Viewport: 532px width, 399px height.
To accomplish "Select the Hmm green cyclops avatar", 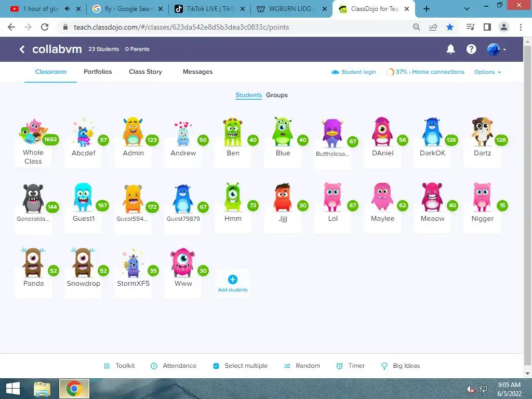I will 233,197.
